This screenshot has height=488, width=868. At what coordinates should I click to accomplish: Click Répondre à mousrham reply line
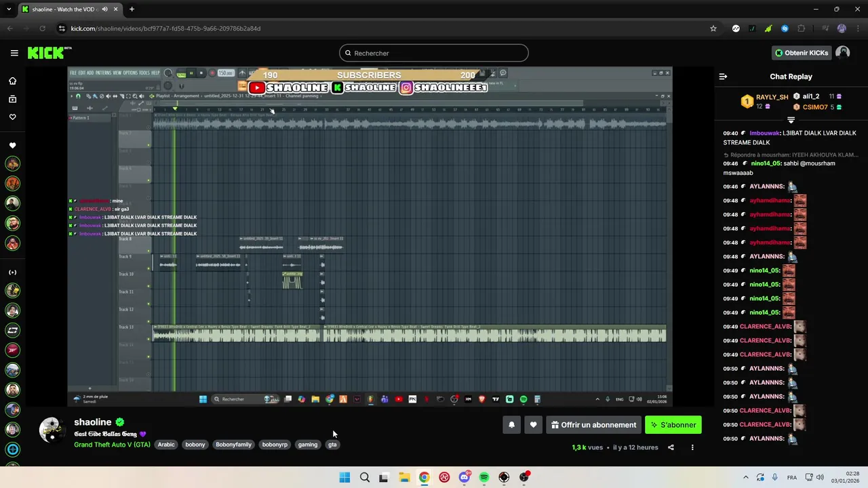click(791, 155)
